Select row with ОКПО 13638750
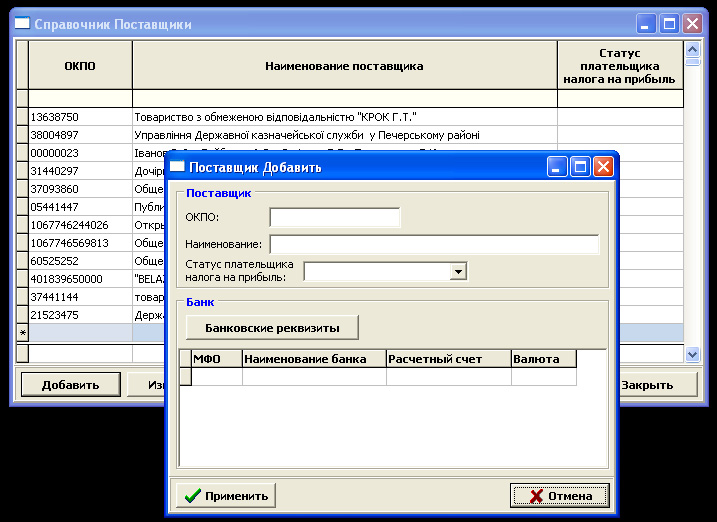Image resolution: width=717 pixels, height=522 pixels. (x=80, y=117)
